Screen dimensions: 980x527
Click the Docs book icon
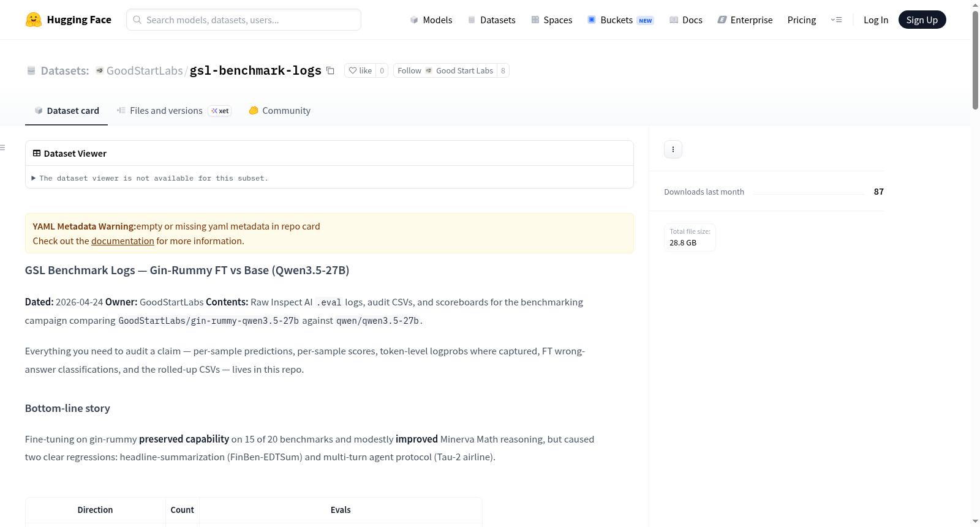[x=674, y=20]
